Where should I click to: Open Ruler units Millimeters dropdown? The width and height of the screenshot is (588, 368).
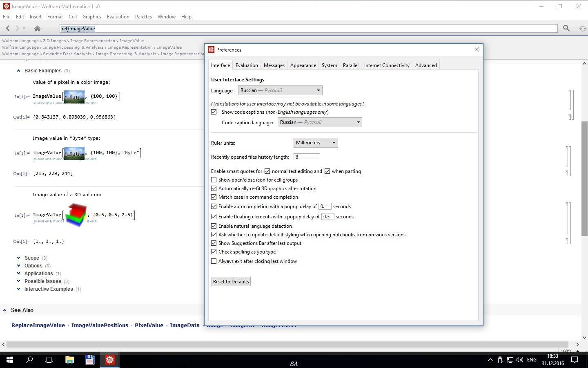[316, 143]
